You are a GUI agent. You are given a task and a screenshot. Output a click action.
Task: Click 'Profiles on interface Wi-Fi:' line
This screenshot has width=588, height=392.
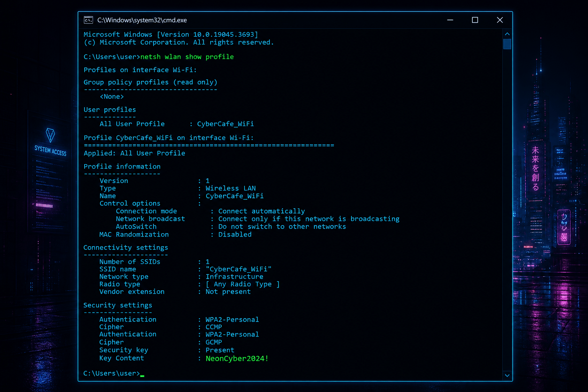coord(140,70)
